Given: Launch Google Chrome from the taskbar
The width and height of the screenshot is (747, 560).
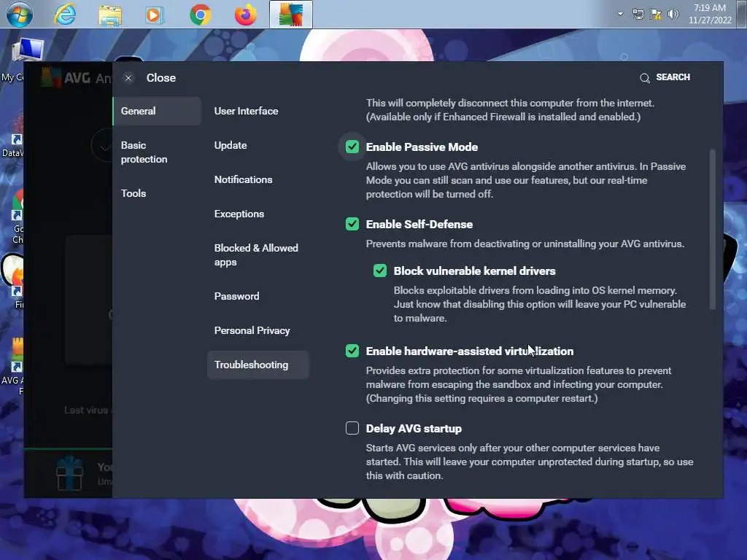Looking at the screenshot, I should [x=201, y=15].
